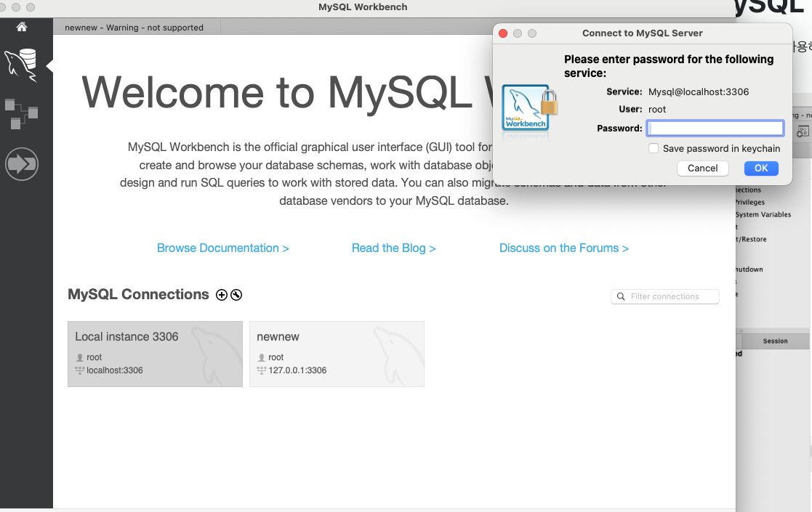Click localhost:3306 address on Local instance tile
Image resolution: width=812 pixels, height=512 pixels.
pos(114,370)
